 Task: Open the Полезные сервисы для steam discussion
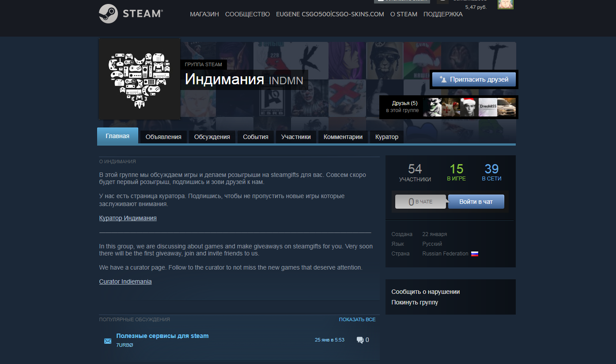[163, 336]
